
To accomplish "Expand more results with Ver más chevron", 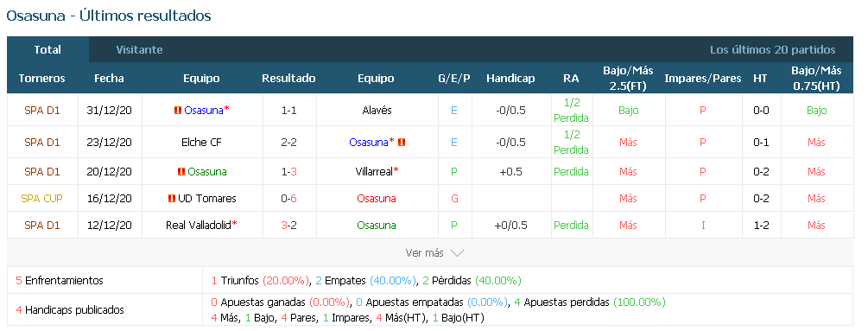I will point(457,253).
